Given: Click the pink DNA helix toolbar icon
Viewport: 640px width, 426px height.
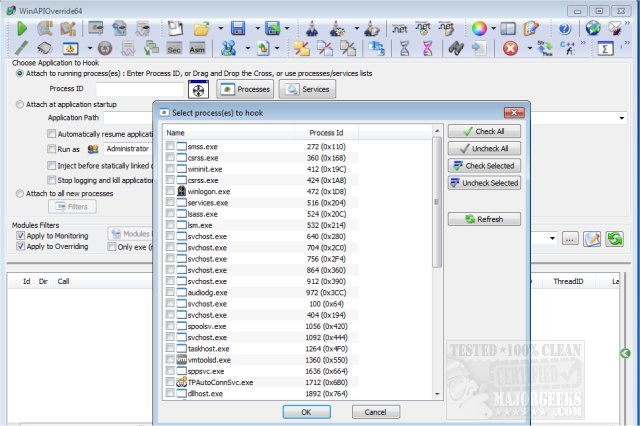Looking at the screenshot, I should coord(427,49).
